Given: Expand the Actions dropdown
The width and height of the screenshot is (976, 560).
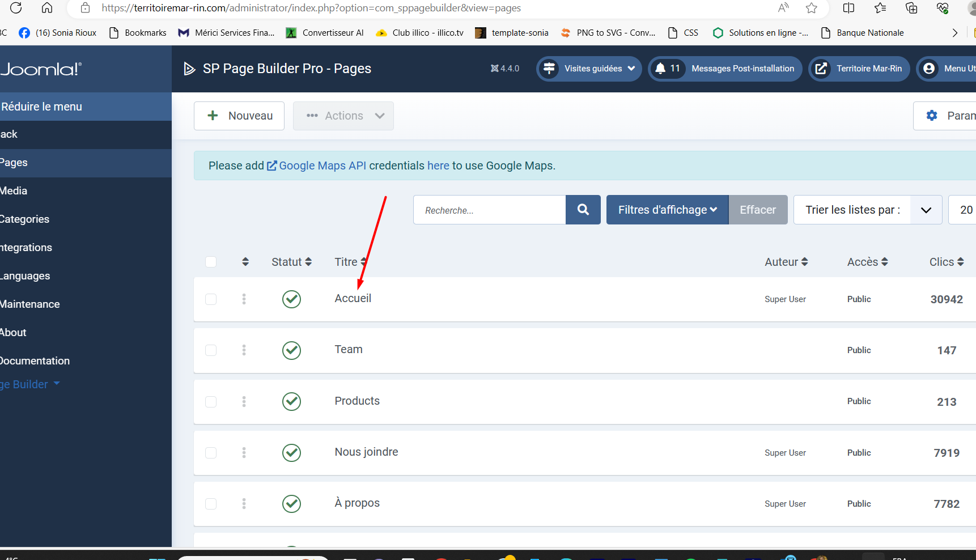Looking at the screenshot, I should click(343, 116).
